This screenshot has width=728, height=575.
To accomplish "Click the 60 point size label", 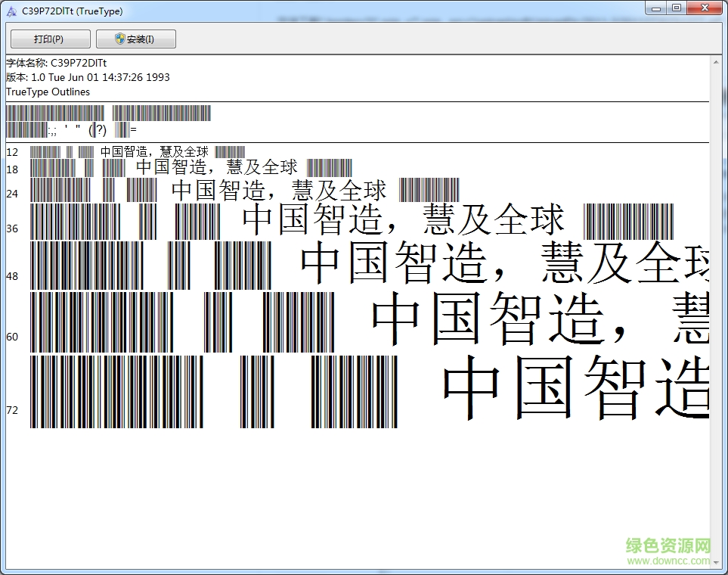I will tap(12, 337).
